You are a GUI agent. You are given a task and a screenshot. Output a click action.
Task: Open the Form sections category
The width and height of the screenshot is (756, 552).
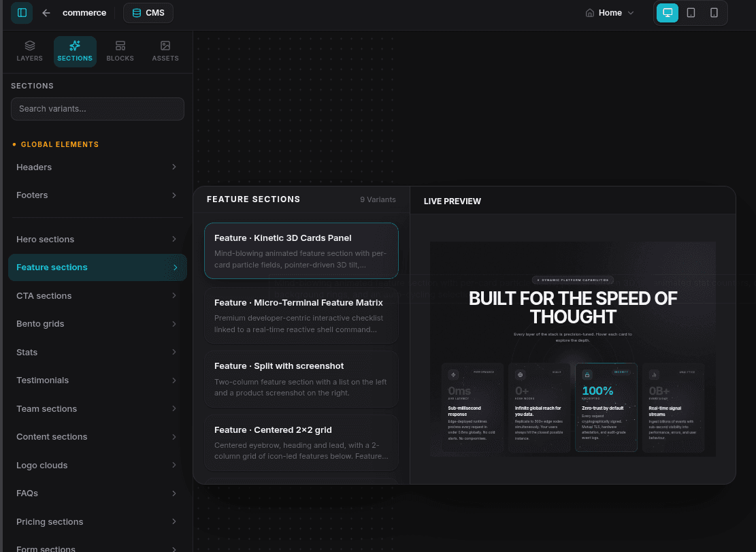click(97, 549)
